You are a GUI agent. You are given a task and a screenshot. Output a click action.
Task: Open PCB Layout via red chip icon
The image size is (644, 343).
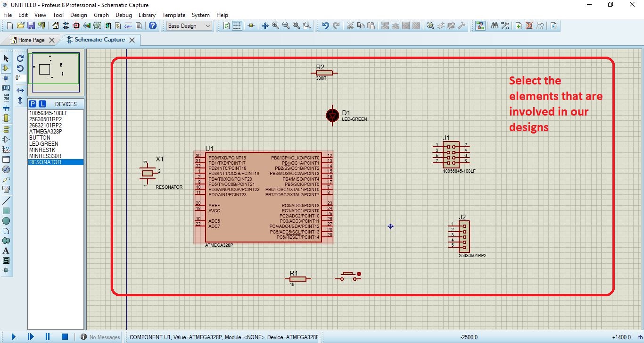click(x=76, y=26)
